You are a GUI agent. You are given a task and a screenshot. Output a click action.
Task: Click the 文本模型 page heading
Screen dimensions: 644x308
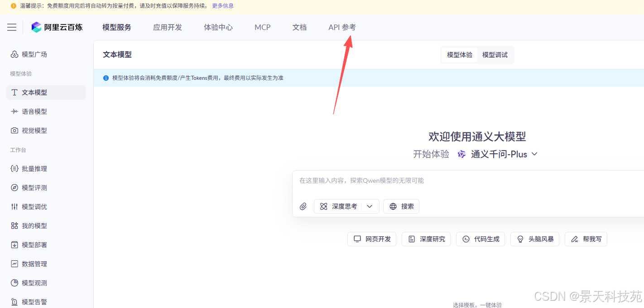pos(117,55)
